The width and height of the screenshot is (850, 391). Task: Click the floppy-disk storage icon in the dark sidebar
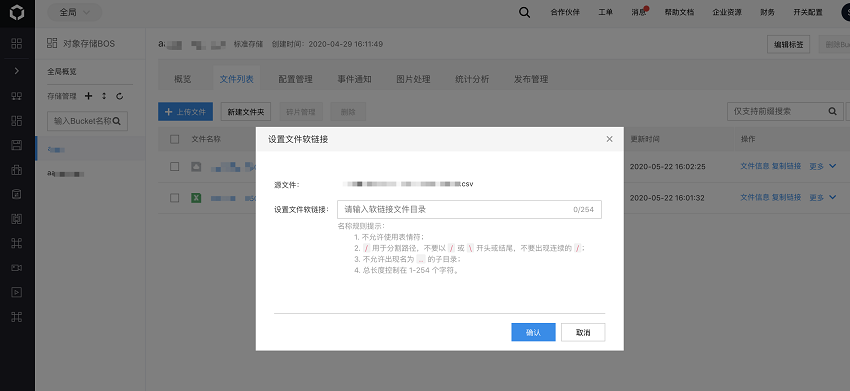[x=17, y=145]
